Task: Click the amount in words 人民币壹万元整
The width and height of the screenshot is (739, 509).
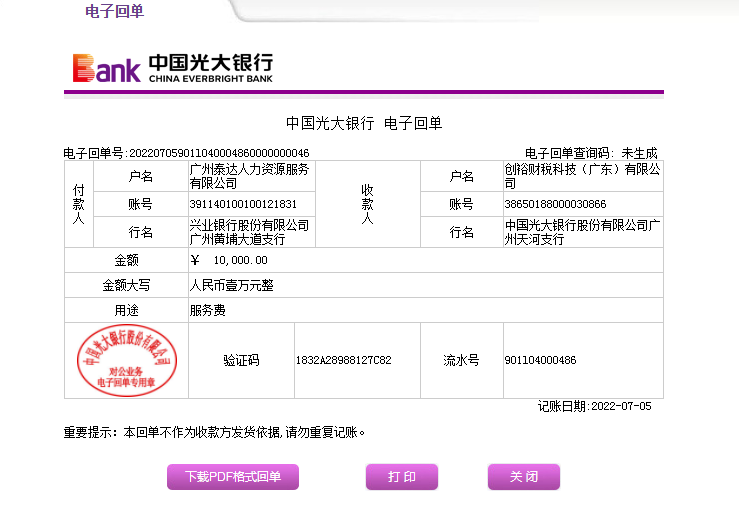Action: 231,285
